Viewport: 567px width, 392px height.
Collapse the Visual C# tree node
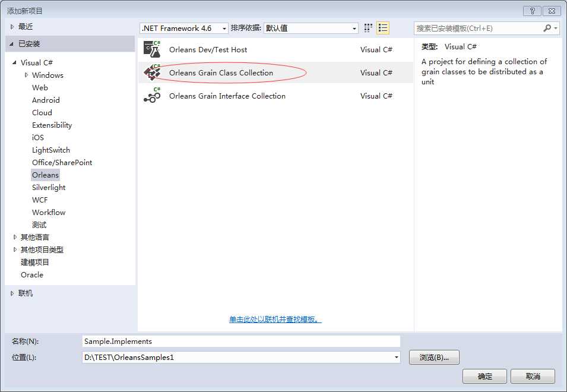click(14, 62)
